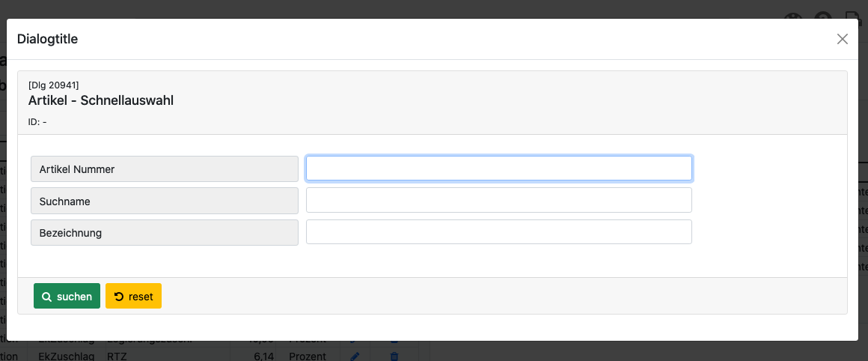Click the pencil edit icon in RTZ row
This screenshot has width=868, height=361.
tap(355, 357)
